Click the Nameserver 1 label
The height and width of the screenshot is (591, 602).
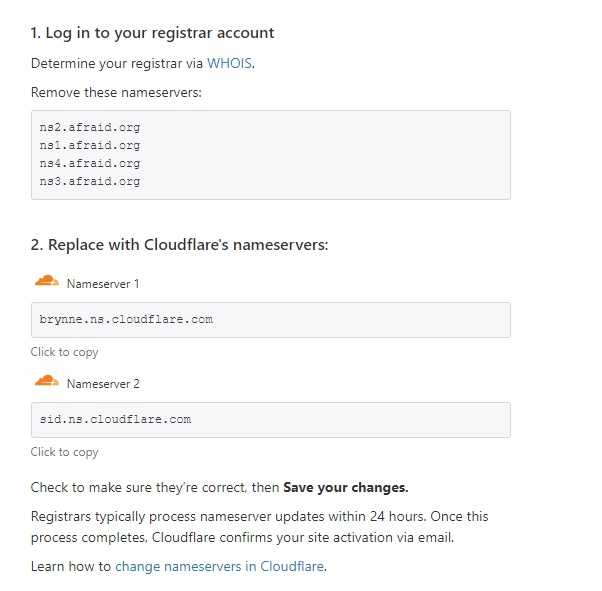click(x=103, y=284)
